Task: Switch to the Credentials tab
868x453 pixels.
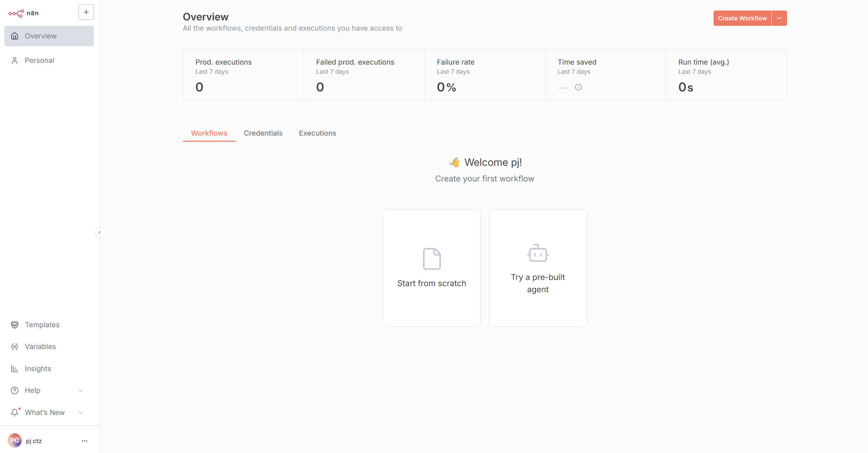Action: pyautogui.click(x=263, y=133)
